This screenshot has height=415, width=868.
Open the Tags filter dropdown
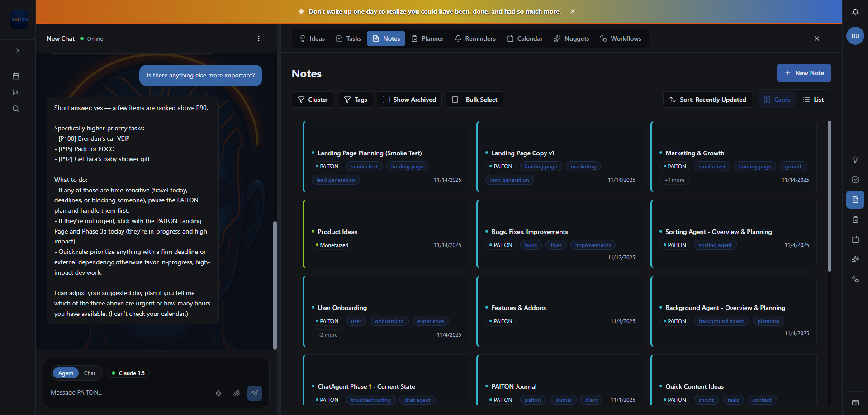click(x=356, y=100)
